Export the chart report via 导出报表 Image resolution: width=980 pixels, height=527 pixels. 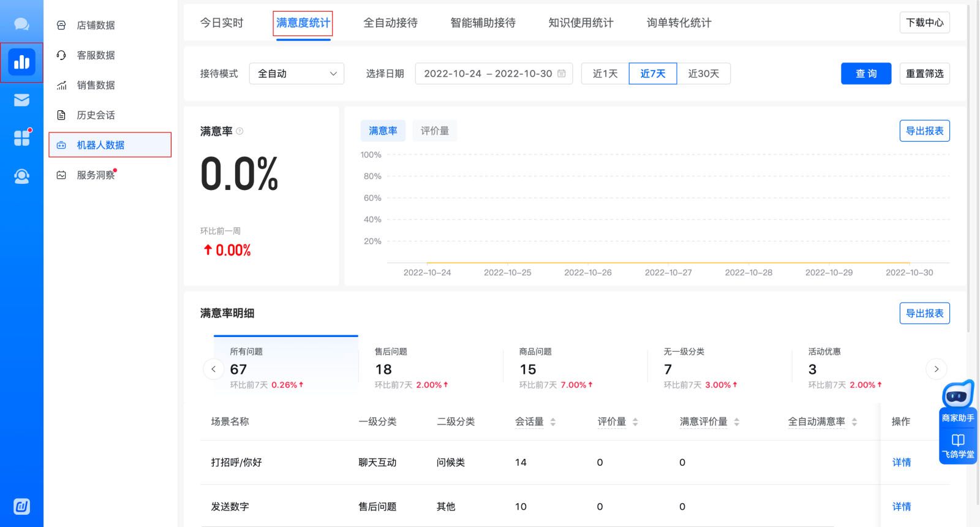(x=924, y=131)
